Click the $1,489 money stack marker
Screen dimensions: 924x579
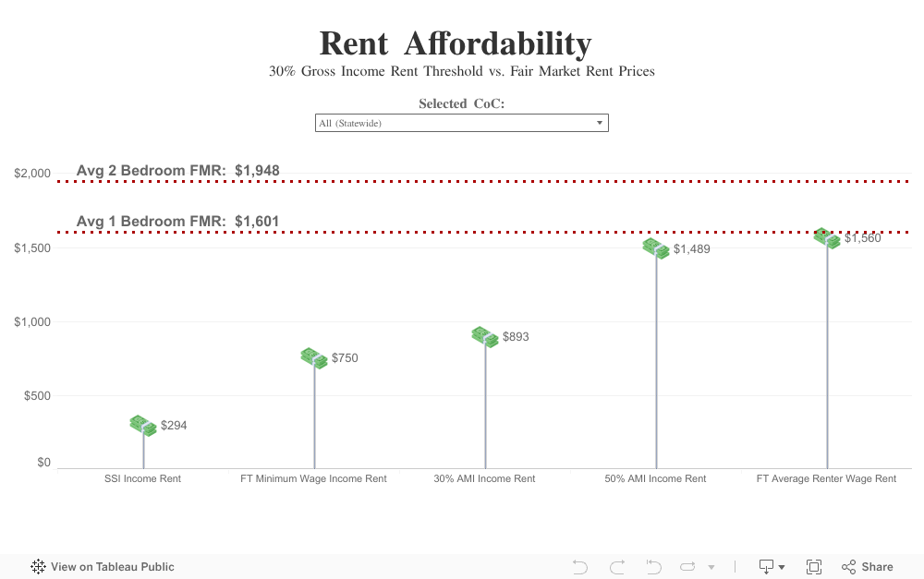click(656, 248)
